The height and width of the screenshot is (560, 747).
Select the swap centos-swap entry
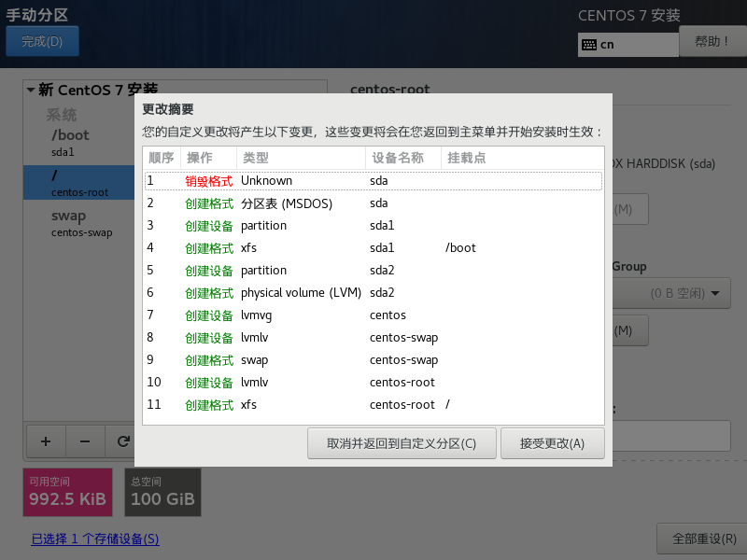pos(78,223)
